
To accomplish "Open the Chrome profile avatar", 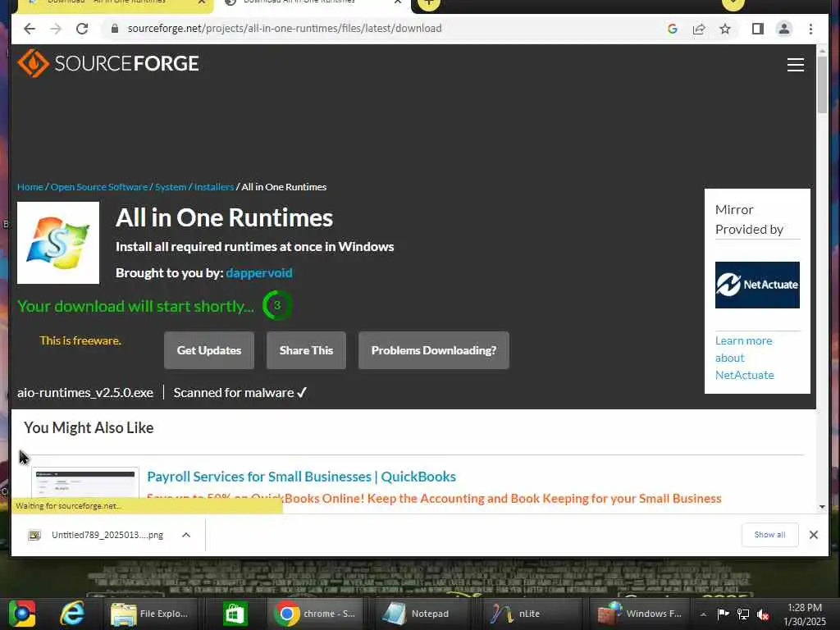I will click(x=783, y=29).
